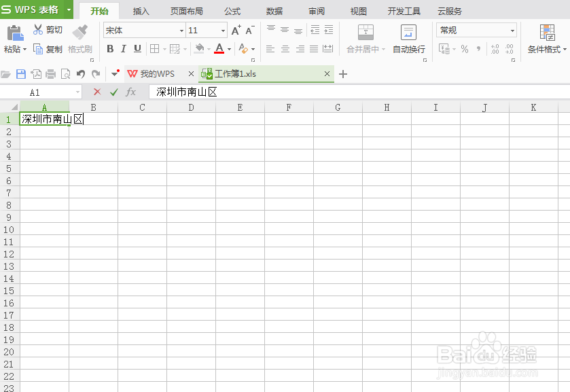
Task: Click the Copy (复制) icon
Action: [39, 49]
